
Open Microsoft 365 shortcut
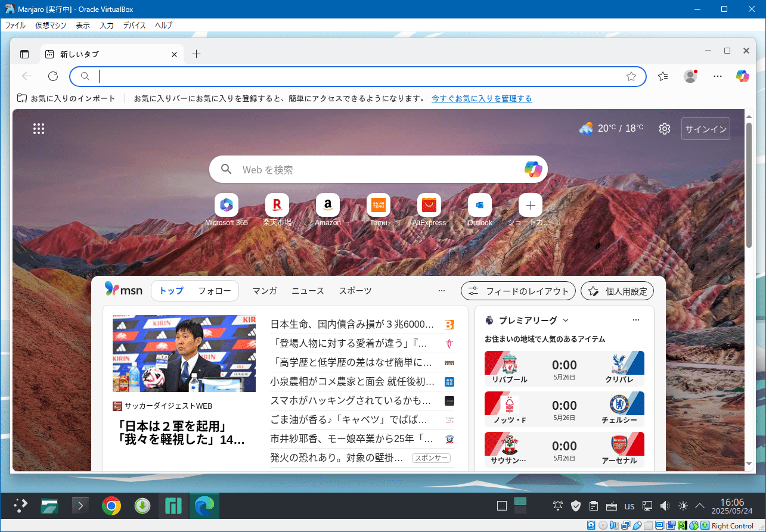click(x=226, y=210)
